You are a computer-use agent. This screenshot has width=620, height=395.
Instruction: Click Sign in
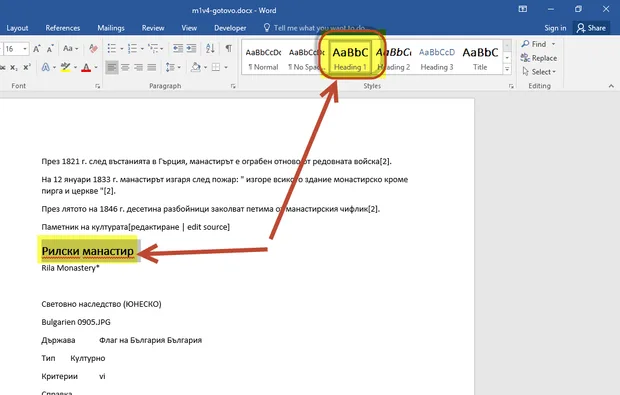(x=555, y=28)
